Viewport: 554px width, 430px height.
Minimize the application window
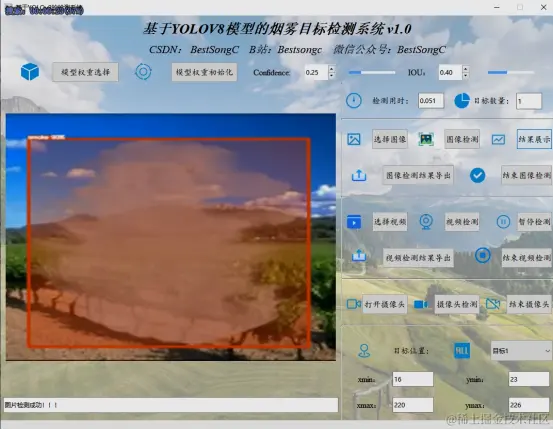[x=497, y=7]
